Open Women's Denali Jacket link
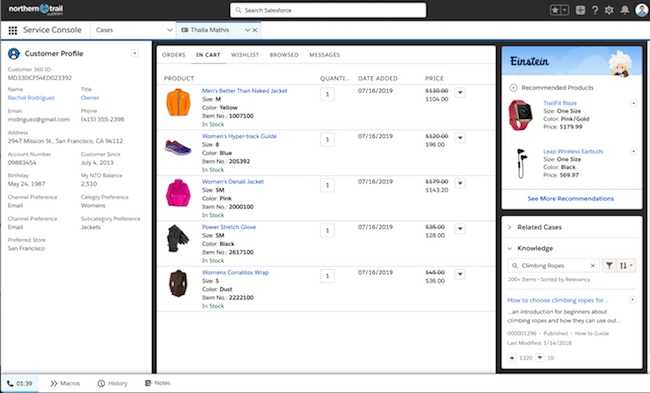Screen dimensions: 650x393 coord(233,182)
